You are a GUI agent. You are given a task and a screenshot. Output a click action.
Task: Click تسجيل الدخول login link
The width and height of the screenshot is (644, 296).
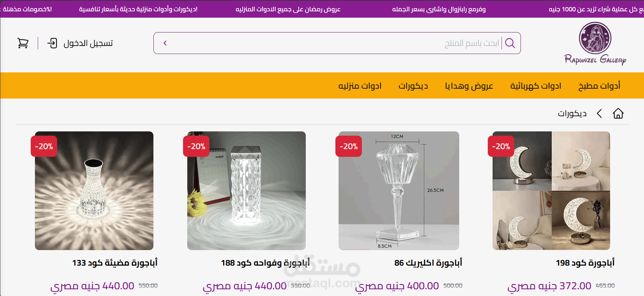(88, 43)
